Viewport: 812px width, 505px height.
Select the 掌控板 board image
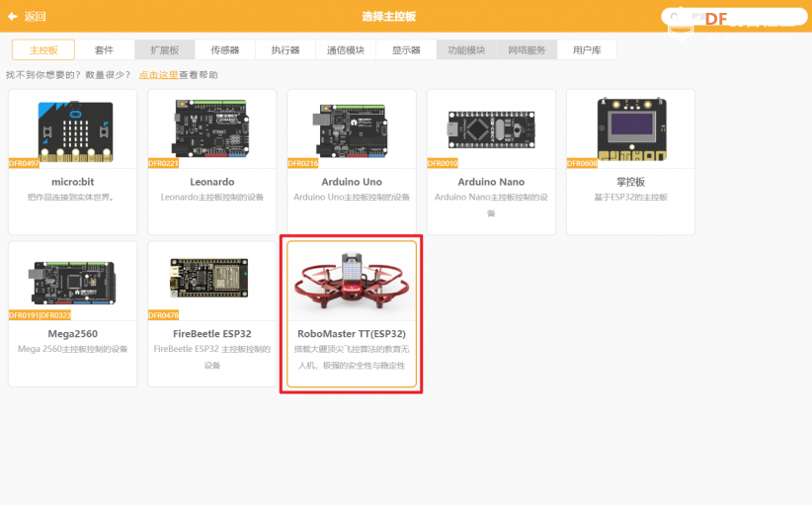[632, 129]
